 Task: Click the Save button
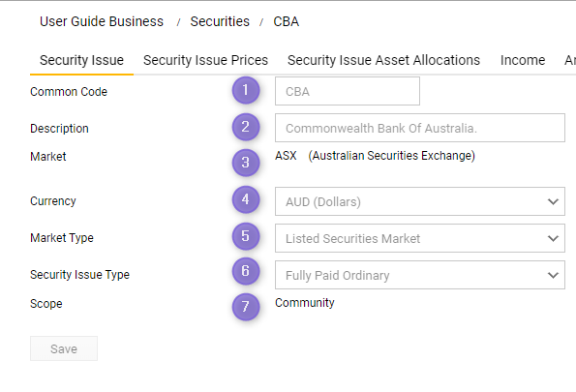(x=64, y=348)
